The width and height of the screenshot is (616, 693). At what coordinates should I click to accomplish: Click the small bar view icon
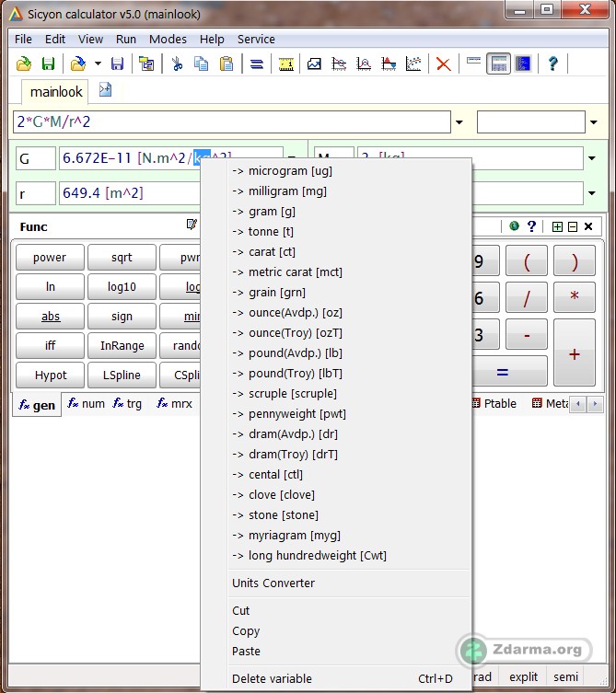click(x=473, y=61)
